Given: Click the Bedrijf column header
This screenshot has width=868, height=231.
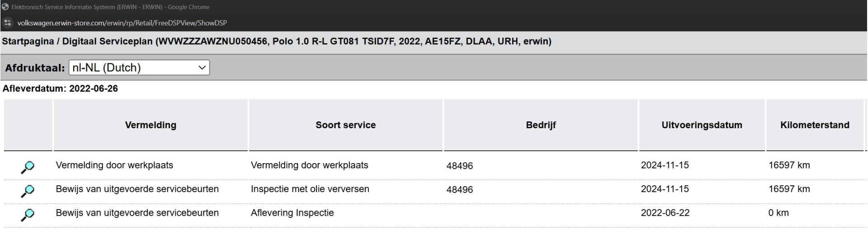Looking at the screenshot, I should 541,125.
